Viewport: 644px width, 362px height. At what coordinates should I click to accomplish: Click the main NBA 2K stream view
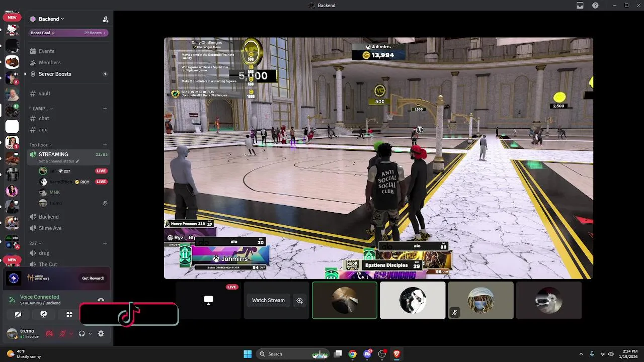(378, 158)
